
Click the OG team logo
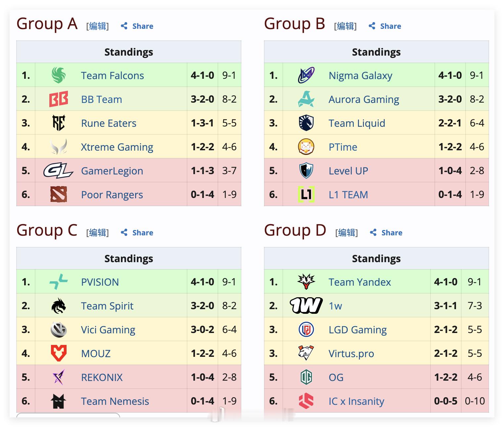[x=306, y=377]
